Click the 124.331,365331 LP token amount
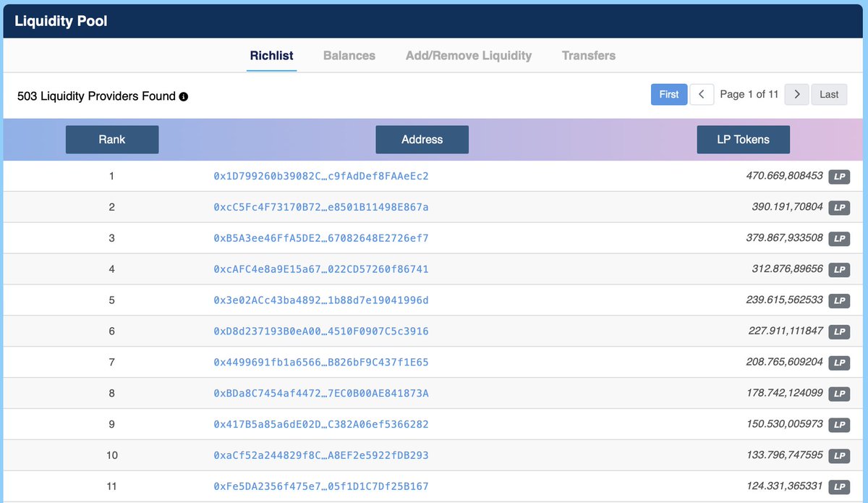This screenshot has height=503, width=868. point(785,487)
